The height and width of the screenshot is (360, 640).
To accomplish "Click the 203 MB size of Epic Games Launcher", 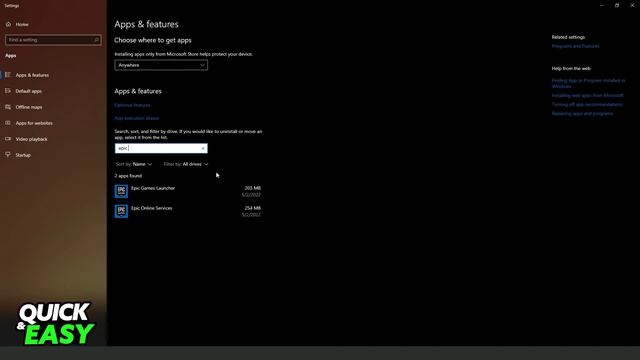I will [x=253, y=188].
